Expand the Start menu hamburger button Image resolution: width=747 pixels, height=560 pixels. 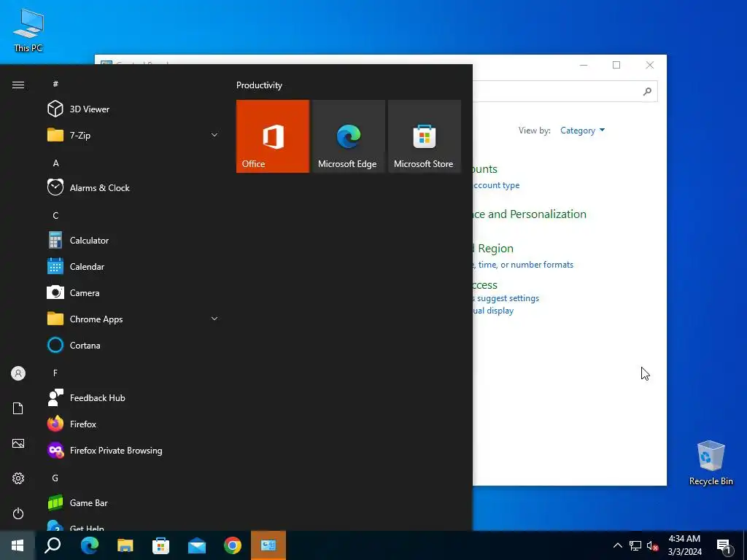click(18, 85)
